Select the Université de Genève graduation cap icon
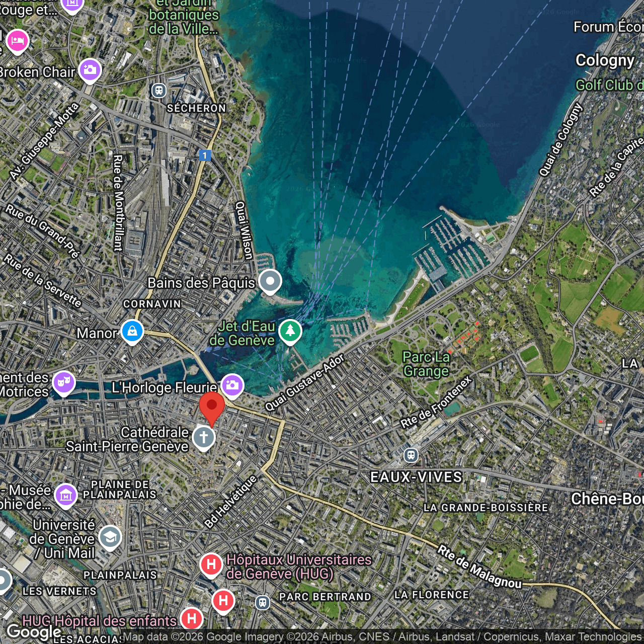Screen dimensions: 644x644 pyautogui.click(x=110, y=537)
